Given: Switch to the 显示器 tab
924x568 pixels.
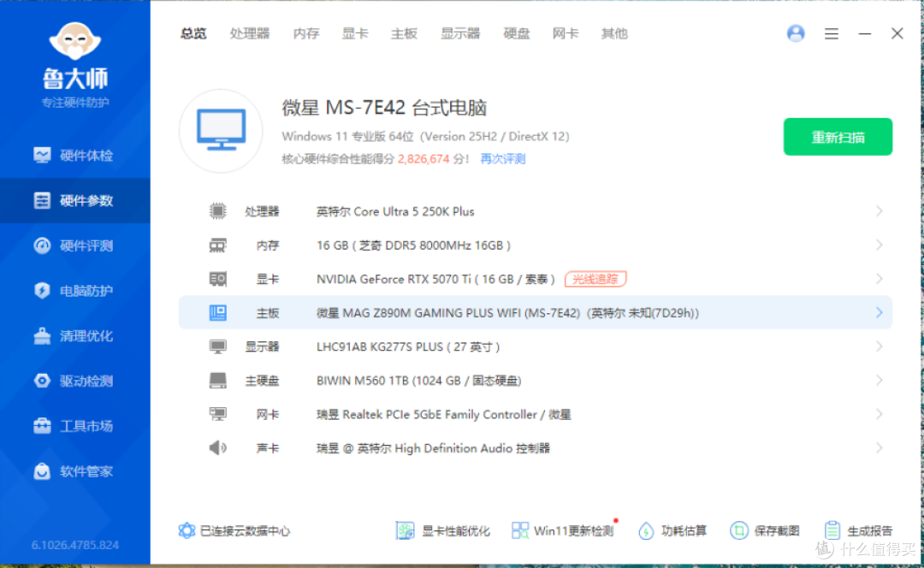Looking at the screenshot, I should click(461, 33).
